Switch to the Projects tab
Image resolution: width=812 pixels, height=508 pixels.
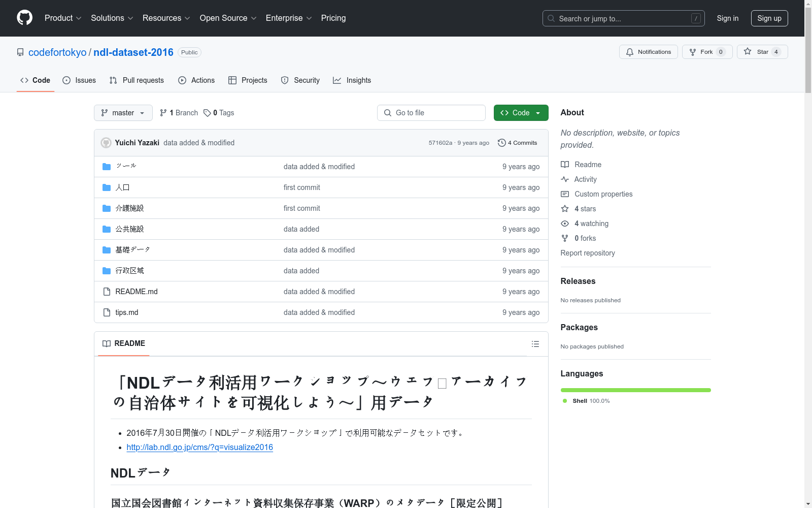(248, 80)
